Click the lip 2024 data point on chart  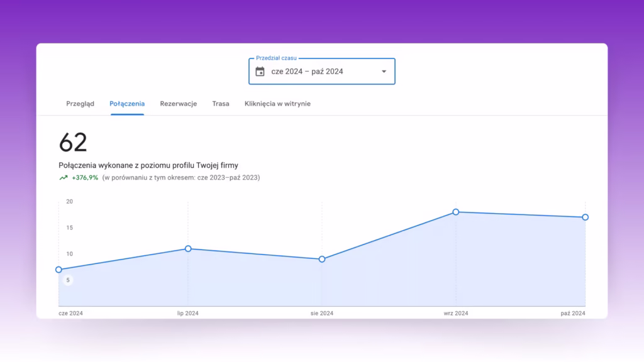(x=188, y=249)
